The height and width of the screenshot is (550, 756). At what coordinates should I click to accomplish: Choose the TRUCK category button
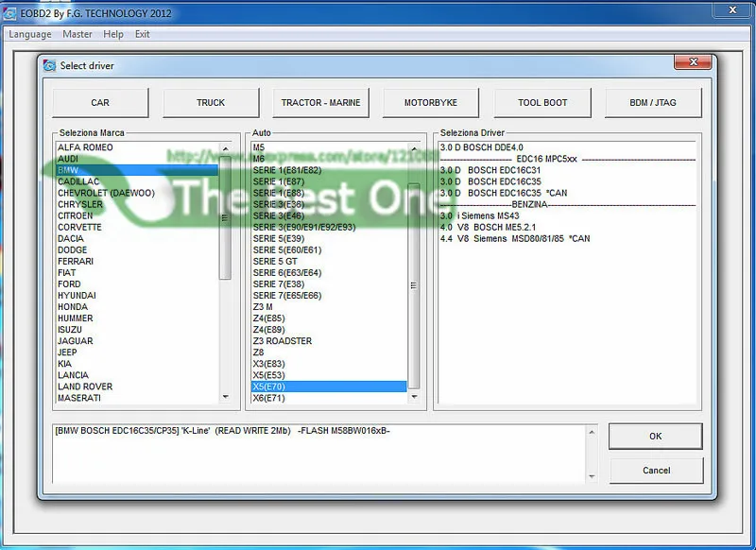pyautogui.click(x=211, y=103)
